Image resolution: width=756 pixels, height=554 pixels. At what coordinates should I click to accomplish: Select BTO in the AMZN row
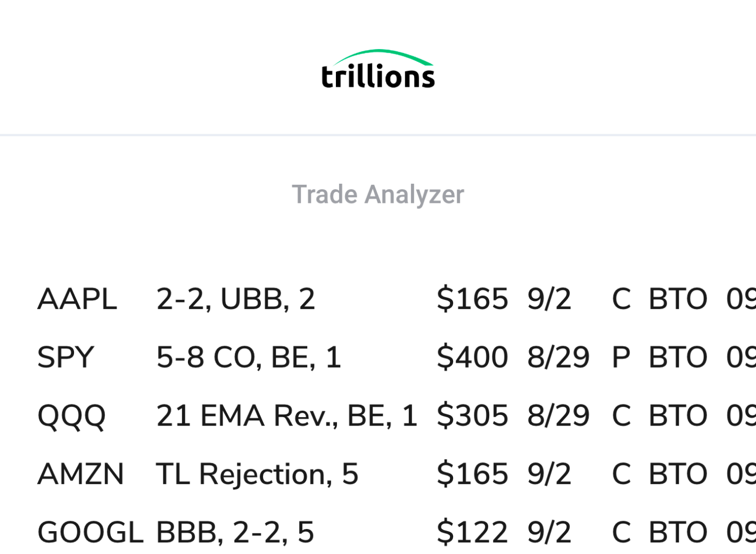pyautogui.click(x=678, y=474)
